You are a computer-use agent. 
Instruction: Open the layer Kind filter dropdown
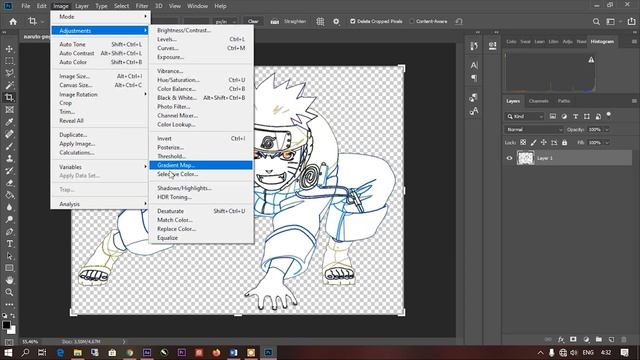click(x=525, y=116)
